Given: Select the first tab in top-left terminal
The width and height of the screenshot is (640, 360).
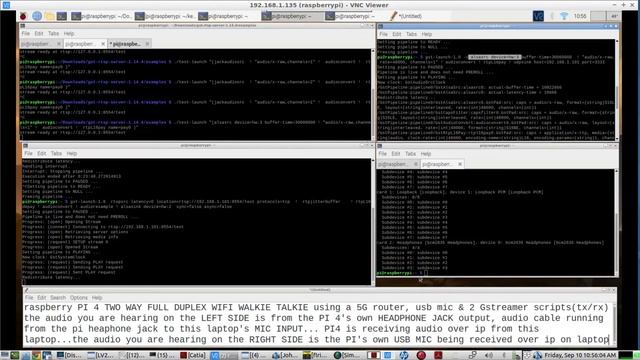Looking at the screenshot, I should coord(40,44).
